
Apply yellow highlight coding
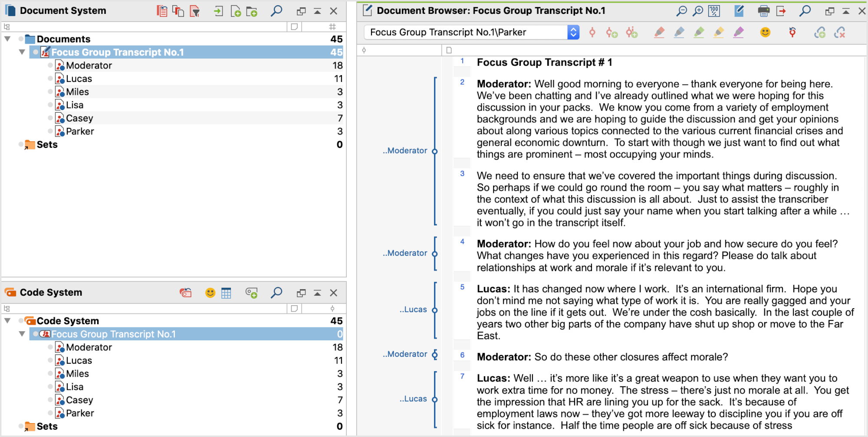[x=719, y=32]
